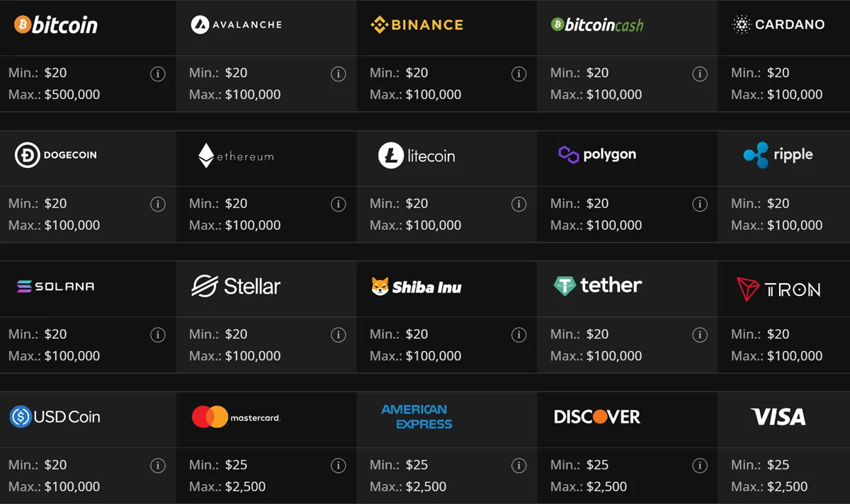Image resolution: width=850 pixels, height=504 pixels.
Task: Click the Litecoin icon
Action: click(x=416, y=154)
